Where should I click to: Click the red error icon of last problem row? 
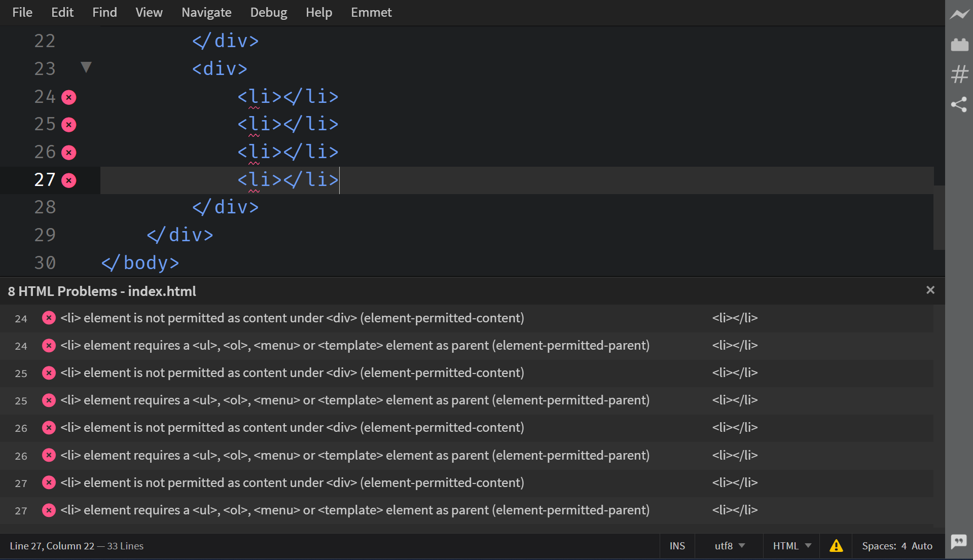pos(49,510)
